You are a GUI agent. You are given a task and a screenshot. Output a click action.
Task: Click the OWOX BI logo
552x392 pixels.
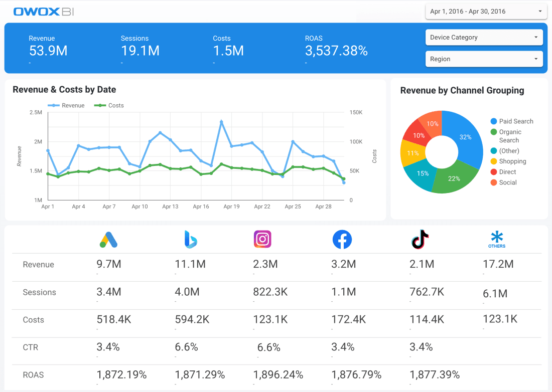tap(44, 12)
